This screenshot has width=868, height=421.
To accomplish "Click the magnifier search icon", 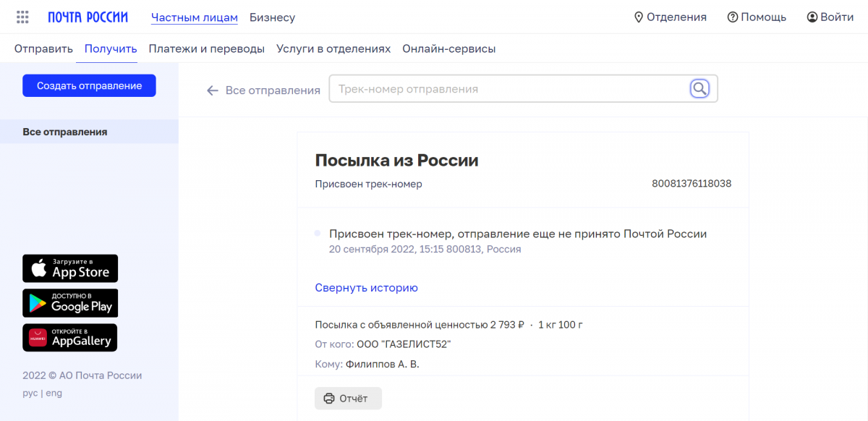I will 699,89.
